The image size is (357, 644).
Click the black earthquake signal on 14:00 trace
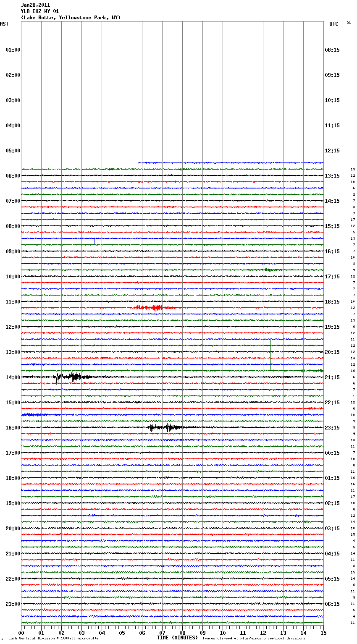coord(74,377)
